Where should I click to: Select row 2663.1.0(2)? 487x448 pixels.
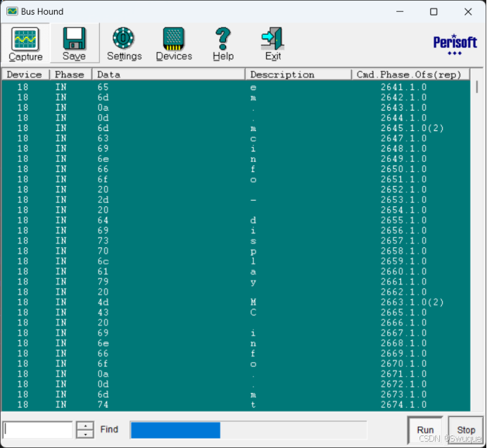click(x=236, y=302)
